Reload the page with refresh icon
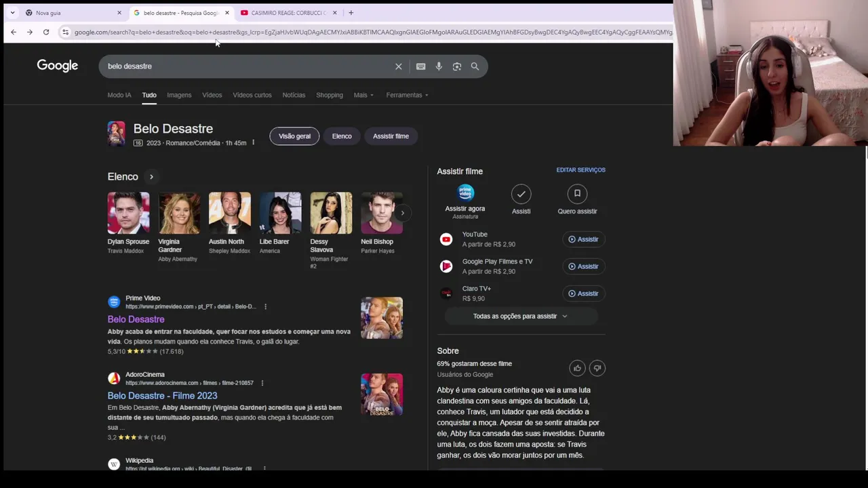 pyautogui.click(x=46, y=32)
